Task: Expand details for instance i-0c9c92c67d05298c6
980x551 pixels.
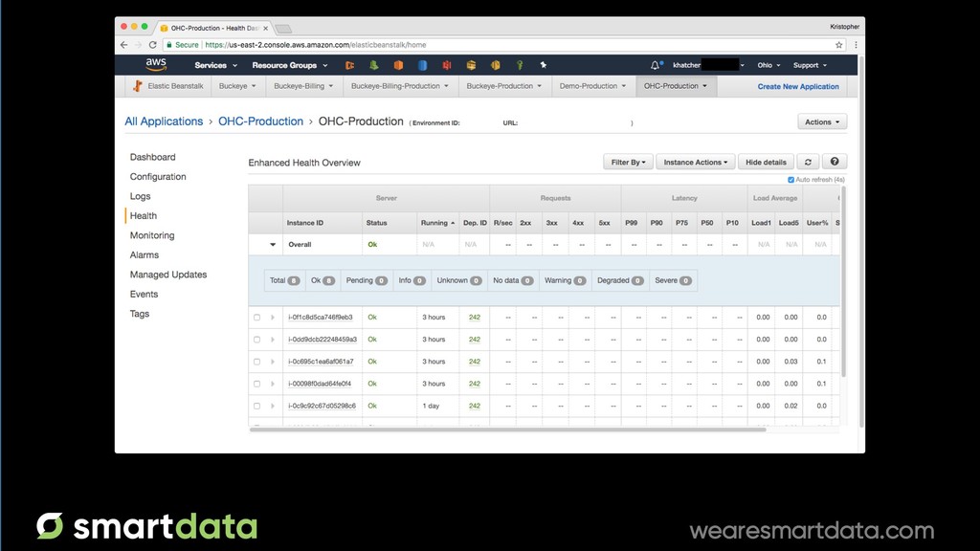Action: pyautogui.click(x=273, y=406)
